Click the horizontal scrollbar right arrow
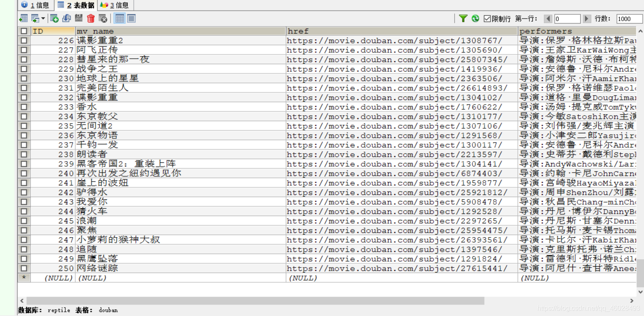Screen dimensions: 644x316 (x=632, y=301)
